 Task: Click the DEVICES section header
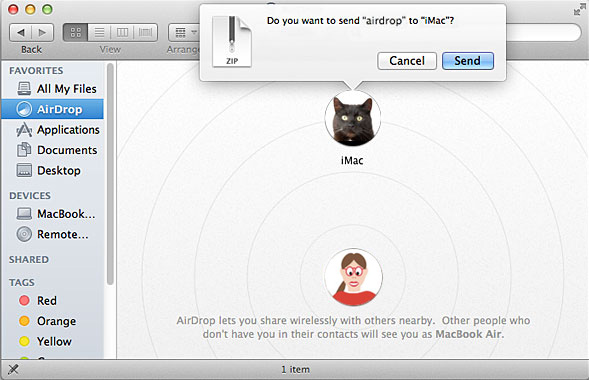click(30, 196)
